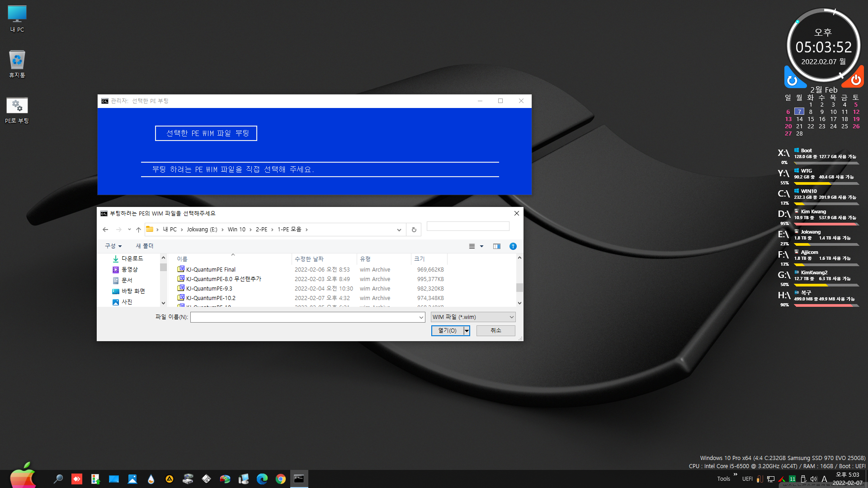Launch the AIMP yellow triangle taskbar icon
Viewport: 868px width, 488px height.
(x=170, y=479)
